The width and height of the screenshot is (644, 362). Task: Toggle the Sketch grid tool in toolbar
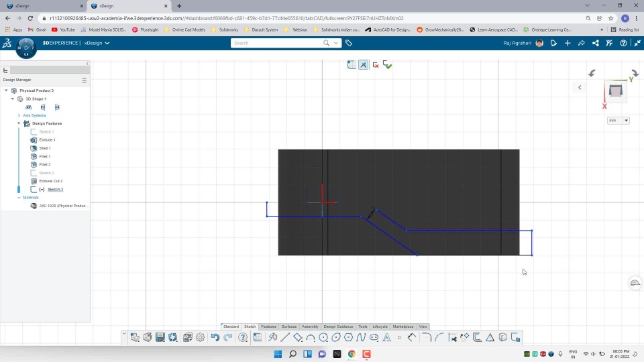(258, 337)
